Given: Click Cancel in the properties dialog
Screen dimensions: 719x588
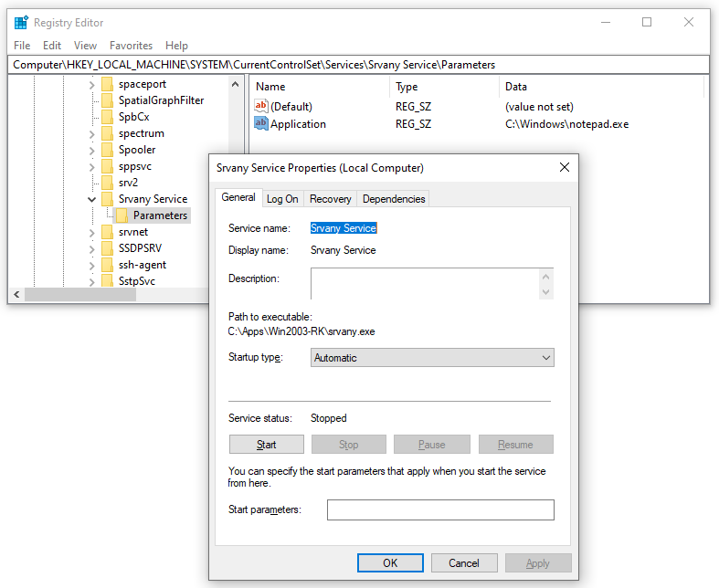Looking at the screenshot, I should pos(464,562).
